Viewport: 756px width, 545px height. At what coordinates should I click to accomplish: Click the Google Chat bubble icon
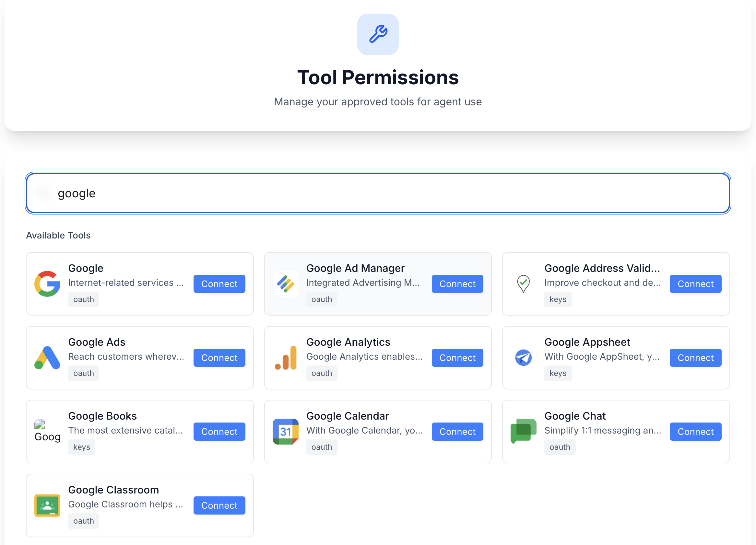tap(523, 432)
